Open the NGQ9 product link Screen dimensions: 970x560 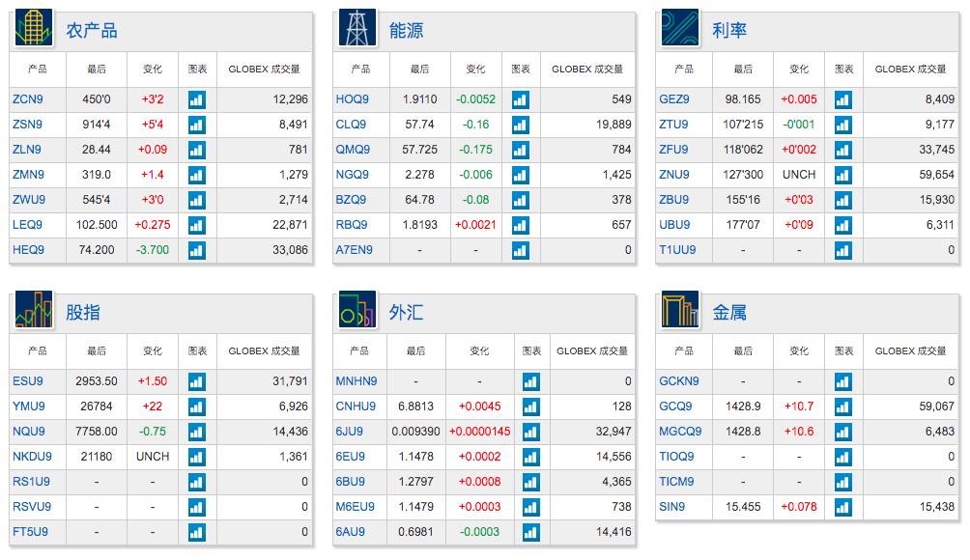pyautogui.click(x=352, y=175)
